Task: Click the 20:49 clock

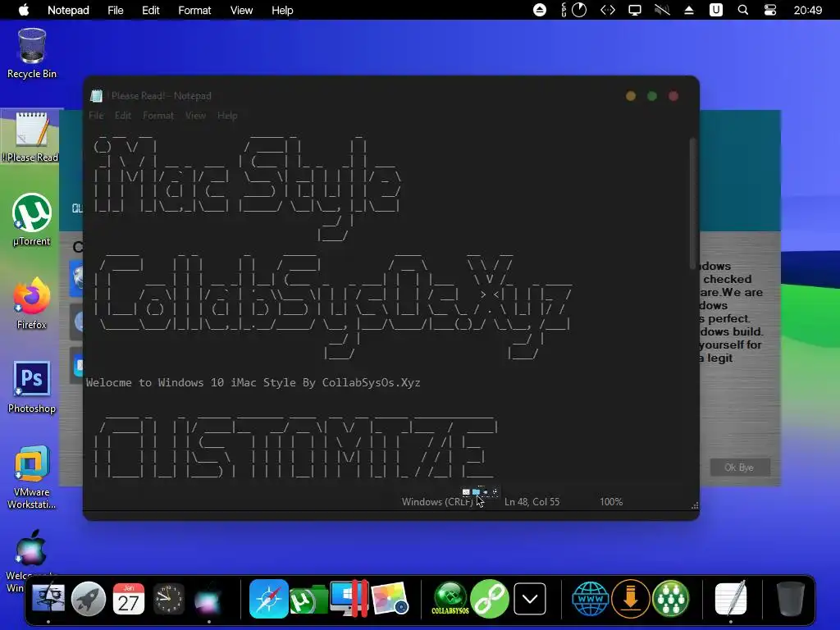Action: click(808, 10)
